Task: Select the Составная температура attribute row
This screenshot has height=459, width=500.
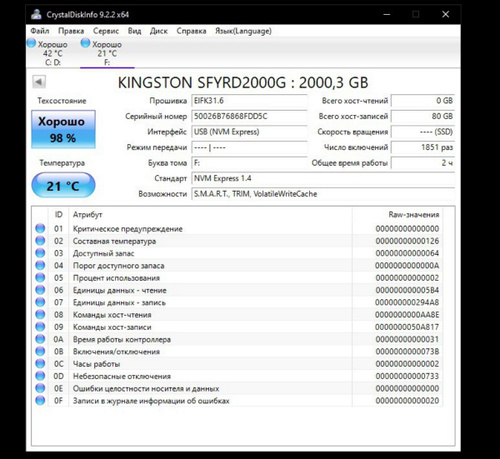Action: click(237, 241)
